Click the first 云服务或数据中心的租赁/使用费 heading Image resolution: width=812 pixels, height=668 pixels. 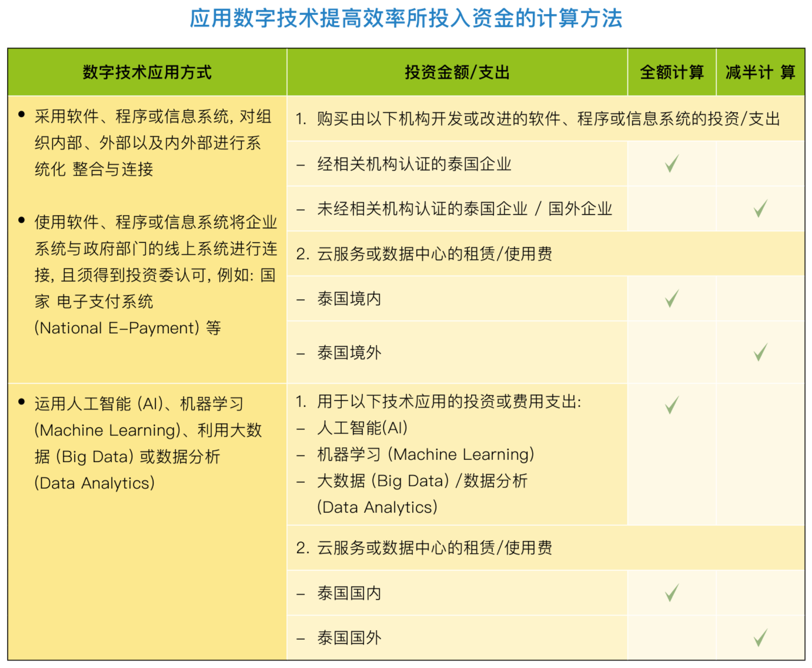424,254
